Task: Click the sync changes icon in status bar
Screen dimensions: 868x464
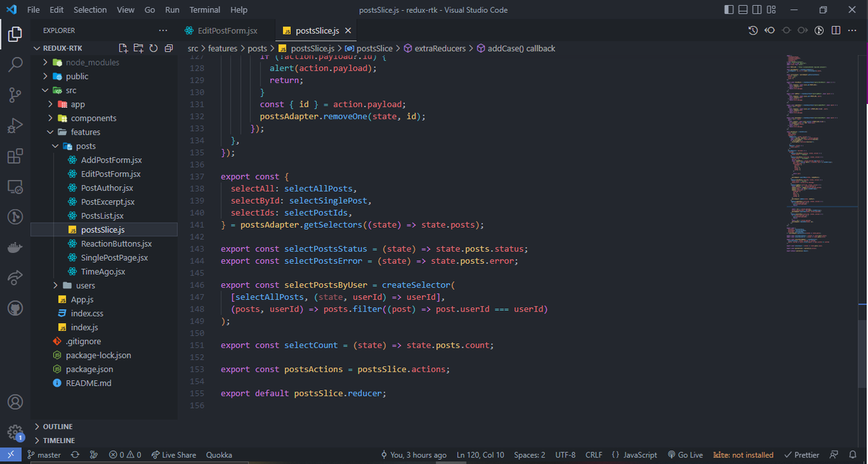Action: pyautogui.click(x=75, y=455)
